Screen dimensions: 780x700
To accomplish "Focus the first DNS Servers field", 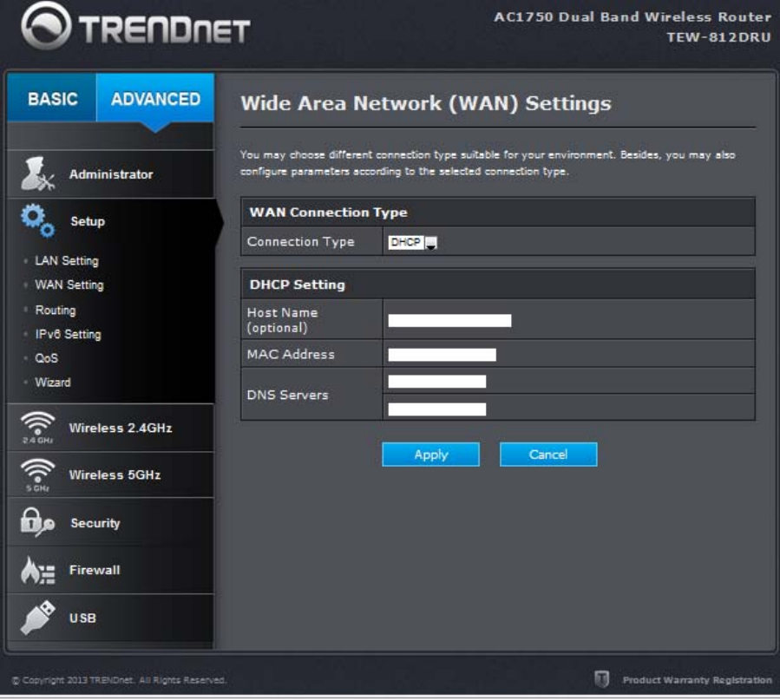I will (436, 382).
